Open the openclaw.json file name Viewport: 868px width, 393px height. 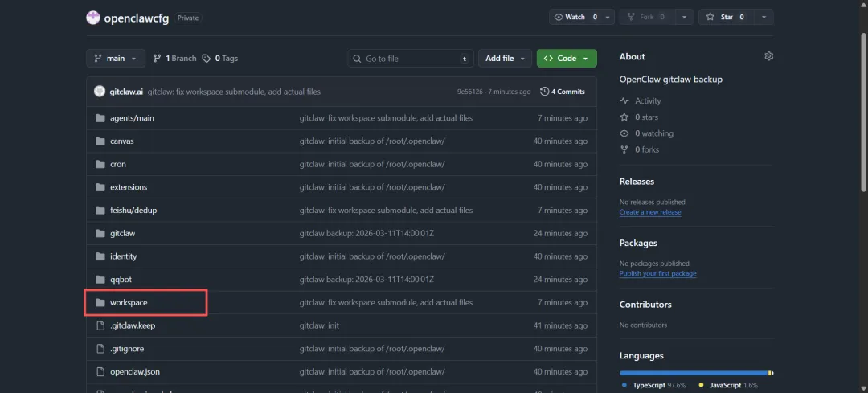(x=135, y=372)
